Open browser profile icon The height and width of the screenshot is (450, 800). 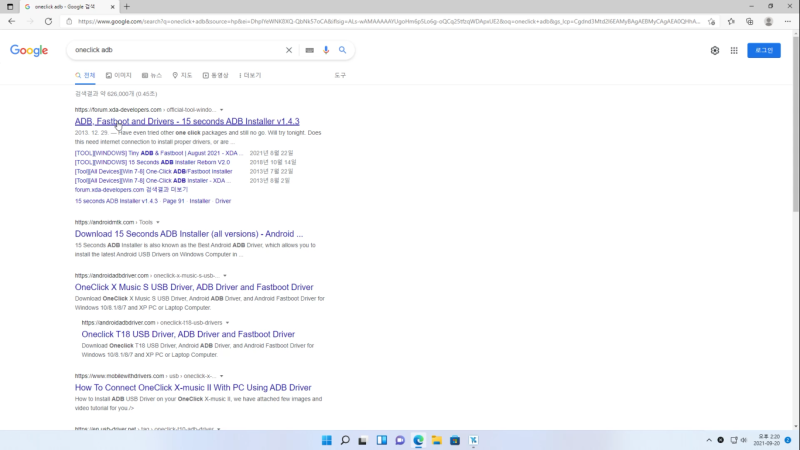768,21
